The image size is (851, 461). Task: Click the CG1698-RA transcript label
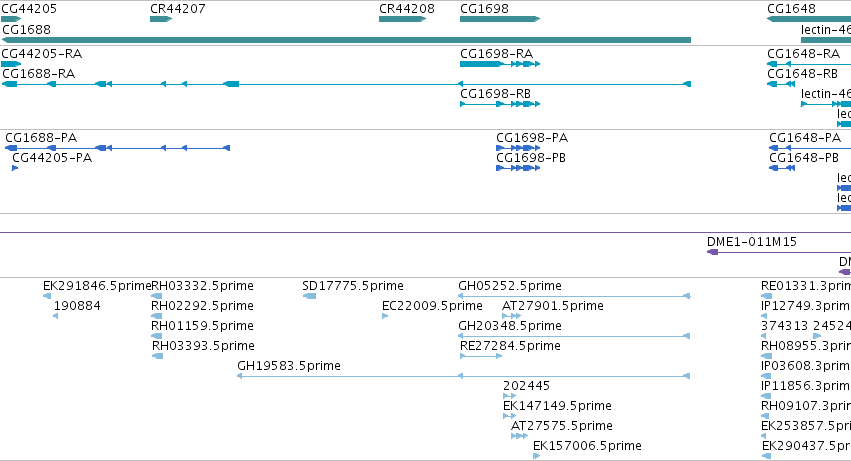pyautogui.click(x=497, y=54)
